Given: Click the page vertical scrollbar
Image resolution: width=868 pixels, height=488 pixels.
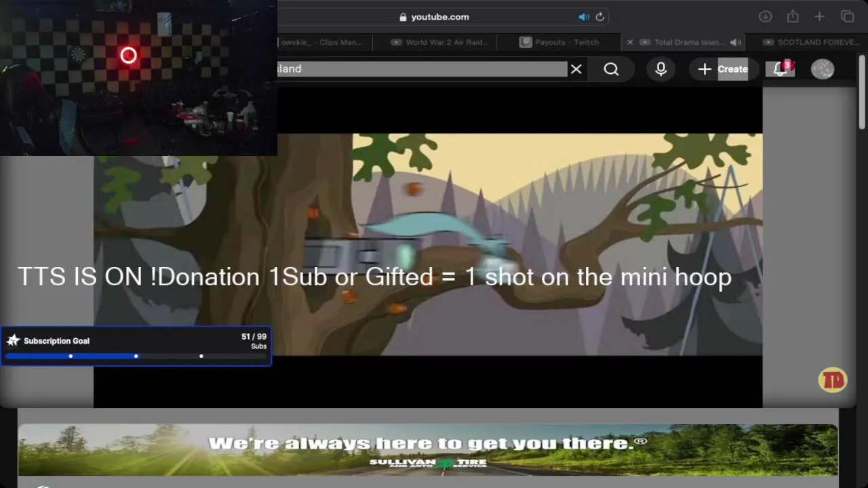Looking at the screenshot, I should click(x=862, y=91).
